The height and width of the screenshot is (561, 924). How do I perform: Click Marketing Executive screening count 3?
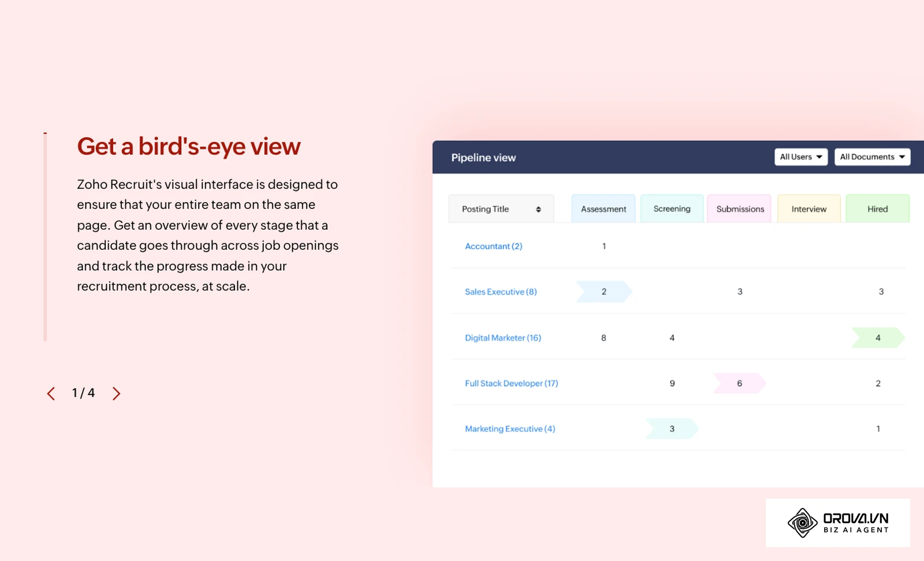[x=672, y=429]
